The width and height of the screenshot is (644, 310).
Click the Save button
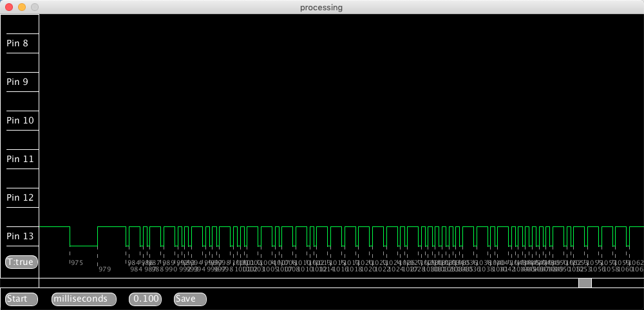190,299
